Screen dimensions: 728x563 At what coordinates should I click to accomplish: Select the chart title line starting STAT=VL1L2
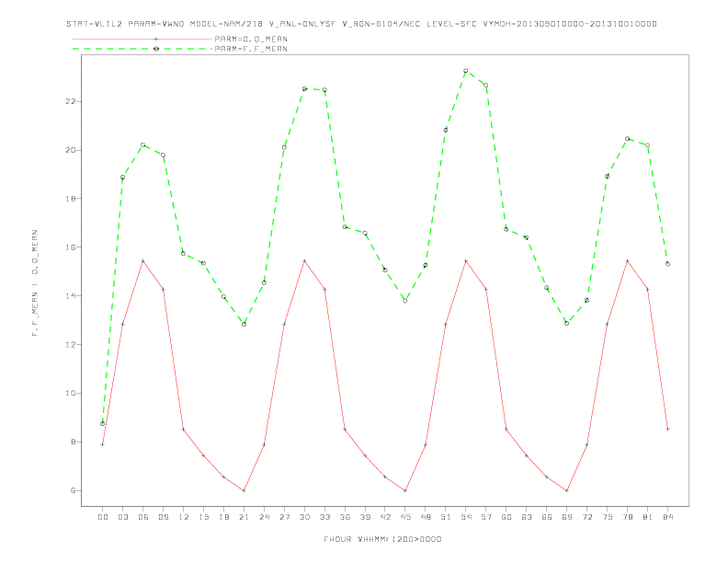click(361, 24)
